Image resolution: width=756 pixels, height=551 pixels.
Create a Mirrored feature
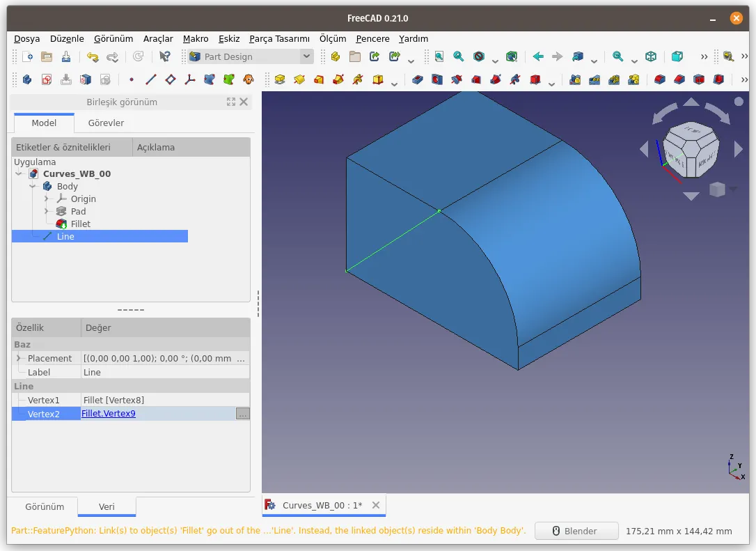tap(575, 79)
